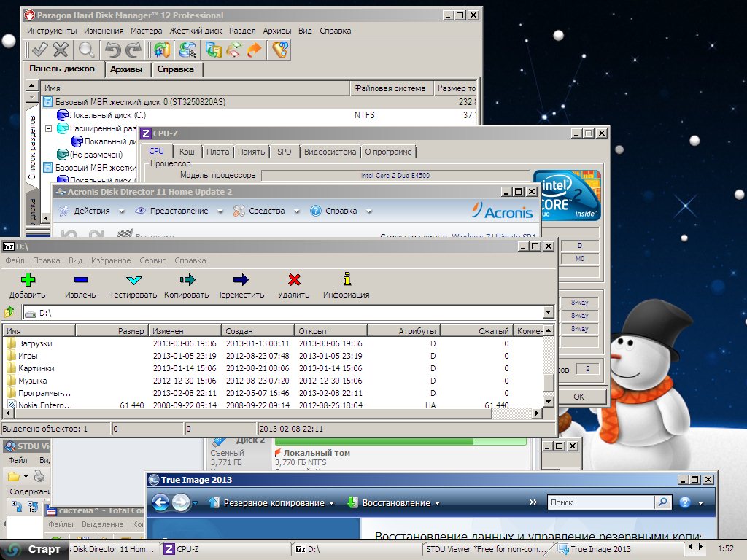Open the Information (Информация) icon in 7-Zip
747x560 pixels.
pos(347,280)
